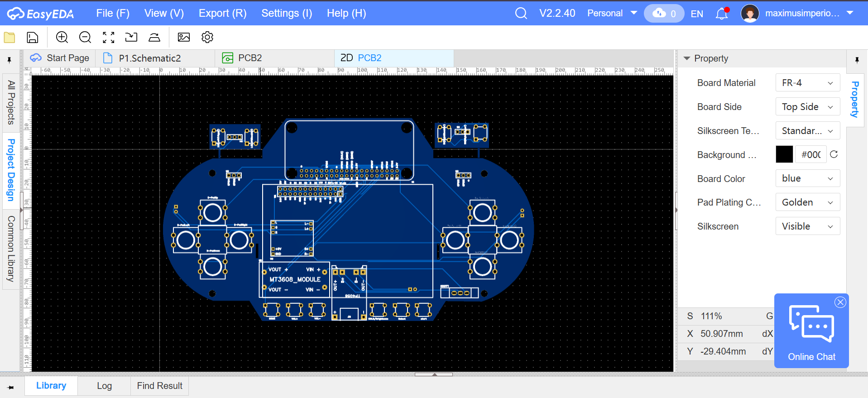Click the cloud sync counter button
The width and height of the screenshot is (868, 398).
point(664,14)
